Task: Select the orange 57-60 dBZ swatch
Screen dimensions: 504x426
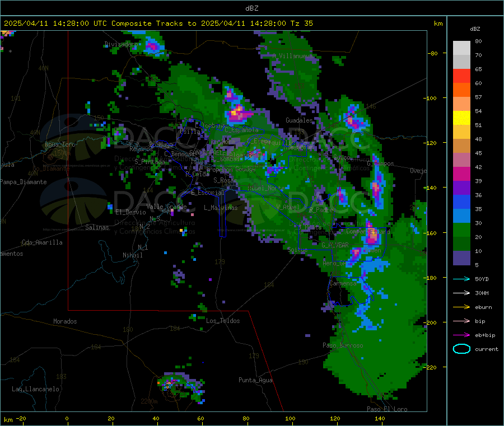Action: [461, 90]
